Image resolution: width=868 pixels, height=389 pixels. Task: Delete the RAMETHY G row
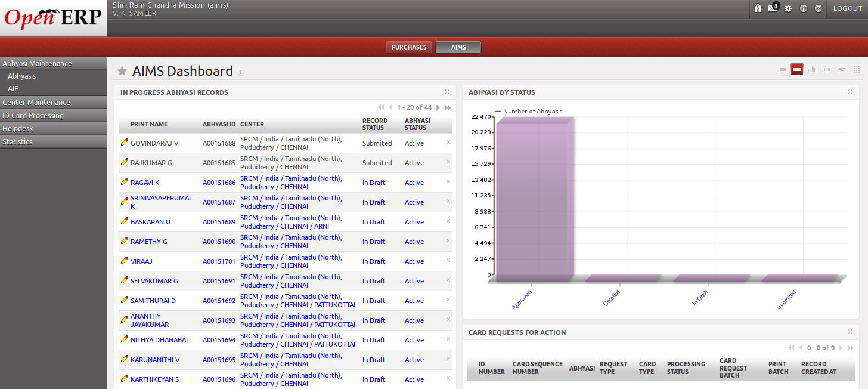pyautogui.click(x=448, y=240)
